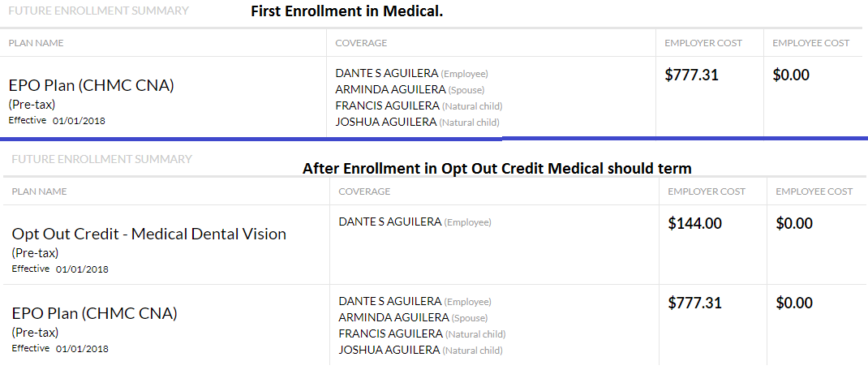Click Francis Aguilera (Natural child) in the first summary
The width and height of the screenshot is (868, 370).
pos(419,105)
